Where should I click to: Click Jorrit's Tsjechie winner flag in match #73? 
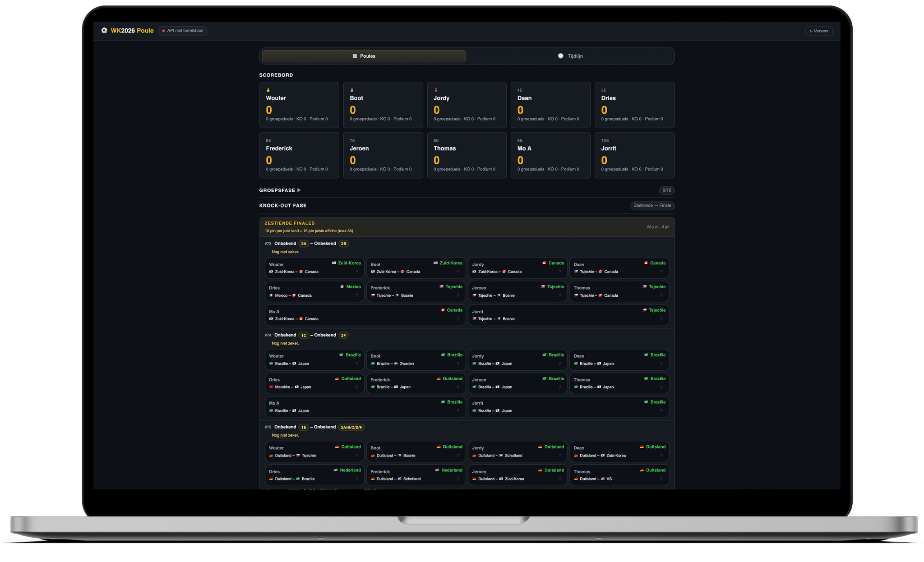[644, 310]
